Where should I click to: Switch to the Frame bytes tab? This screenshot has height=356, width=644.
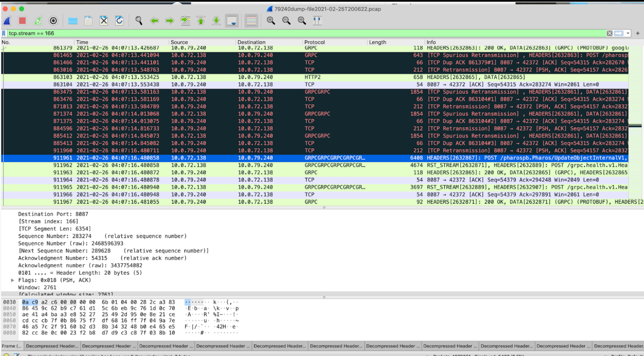click(x=12, y=346)
